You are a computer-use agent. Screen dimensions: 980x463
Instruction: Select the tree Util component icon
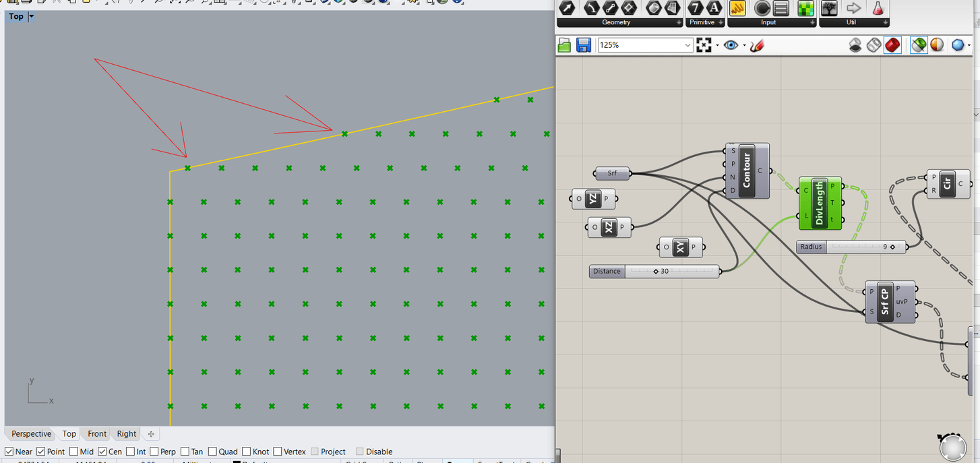(x=830, y=8)
